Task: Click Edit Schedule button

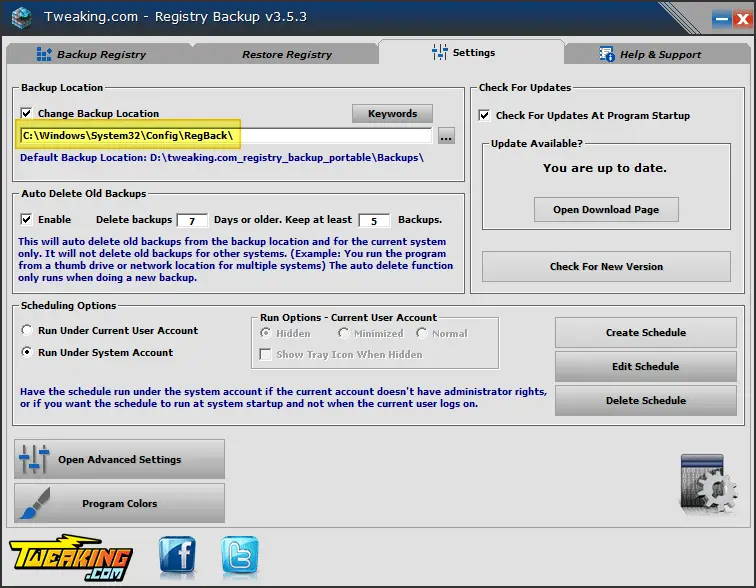Action: (x=646, y=366)
